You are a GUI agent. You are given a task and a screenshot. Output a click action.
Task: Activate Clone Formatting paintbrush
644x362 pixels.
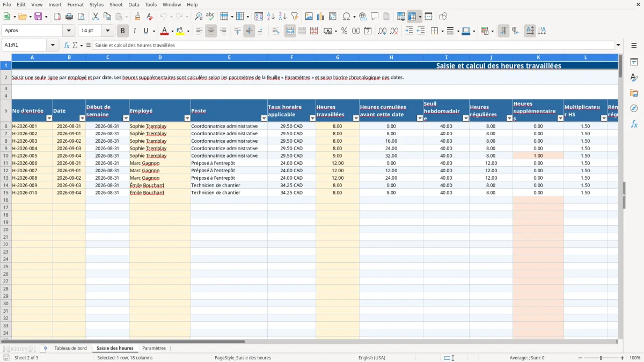tap(138, 17)
